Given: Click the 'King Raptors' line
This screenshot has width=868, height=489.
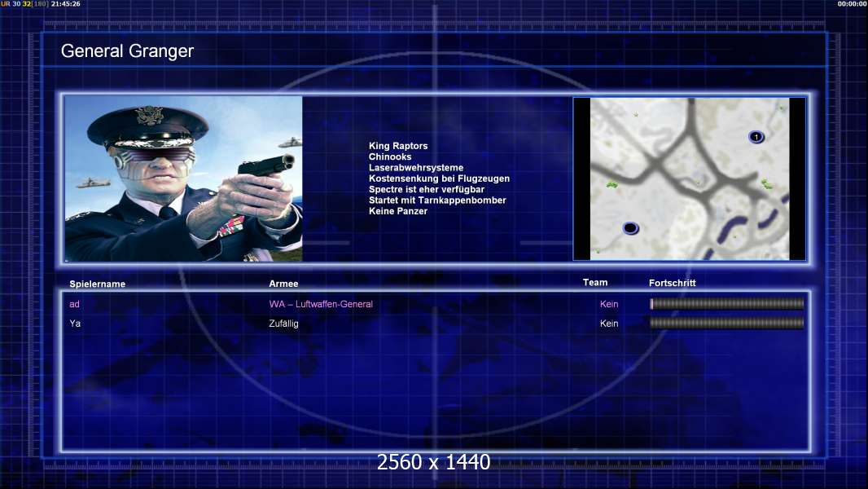Looking at the screenshot, I should 398,146.
